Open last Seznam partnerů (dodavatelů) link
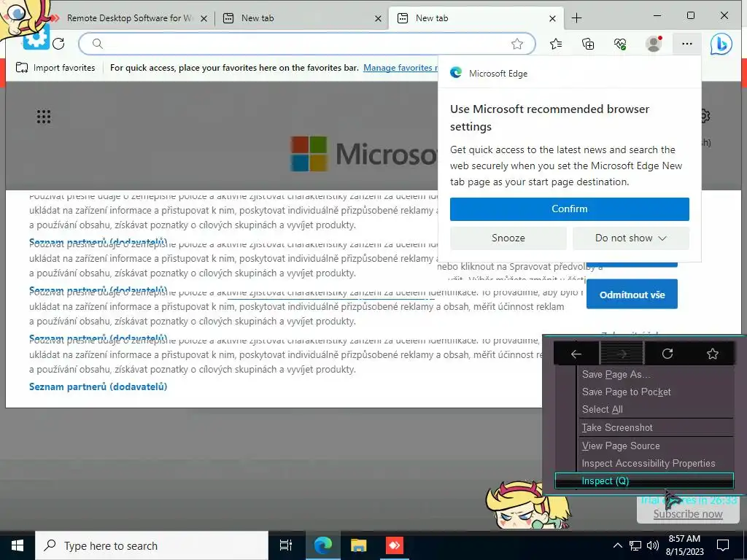 coord(98,386)
